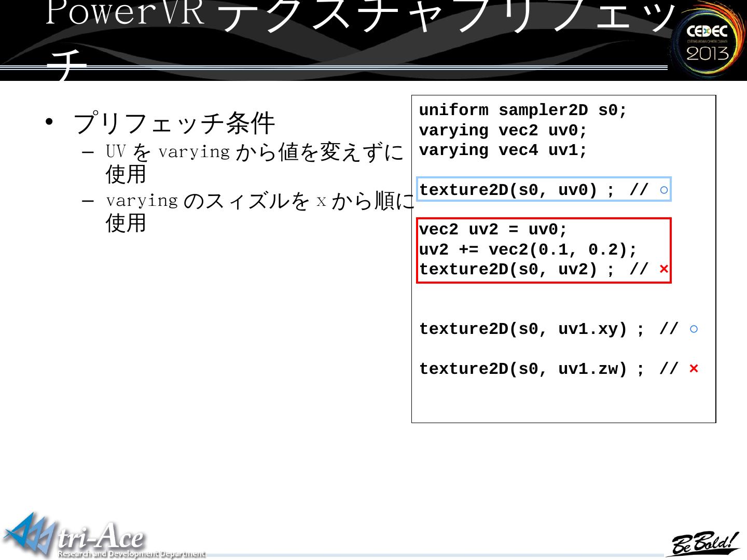Click the red × after the uv1.zw line
The width and height of the screenshot is (747, 560).
click(x=694, y=369)
